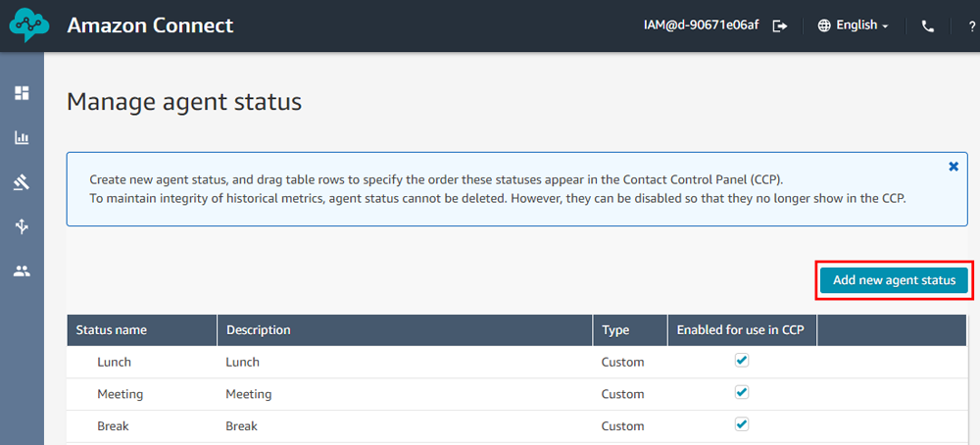Uncheck the Lunch enabled in CCP checkbox
The image size is (980, 445).
742,361
